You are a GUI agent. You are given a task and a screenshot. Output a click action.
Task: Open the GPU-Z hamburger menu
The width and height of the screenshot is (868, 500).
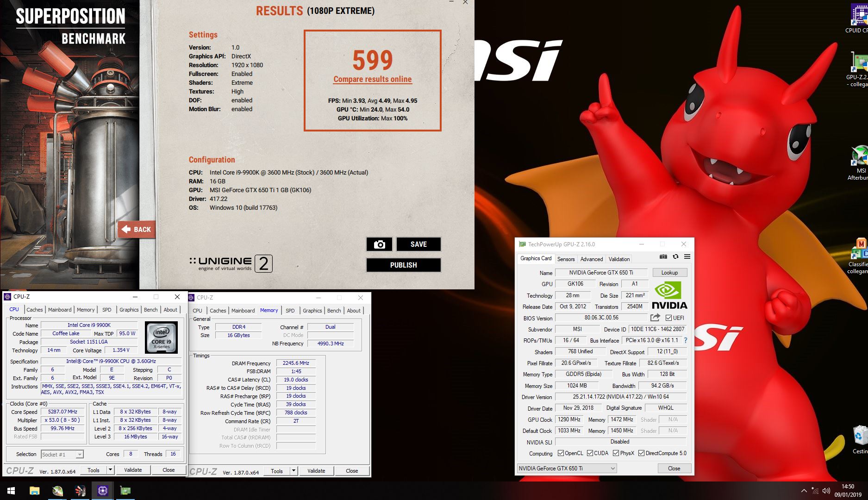pos(687,256)
